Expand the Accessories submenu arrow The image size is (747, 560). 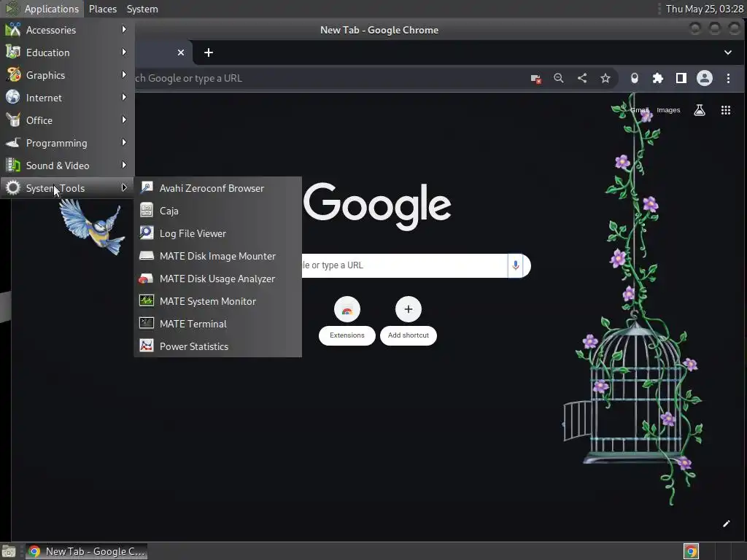point(124,29)
